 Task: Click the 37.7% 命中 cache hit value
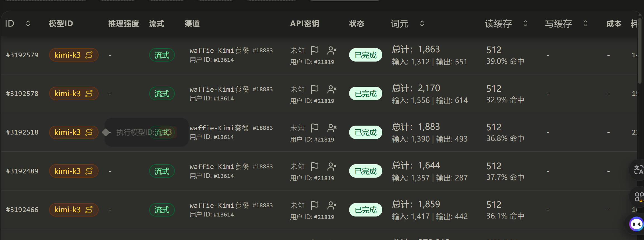505,178
